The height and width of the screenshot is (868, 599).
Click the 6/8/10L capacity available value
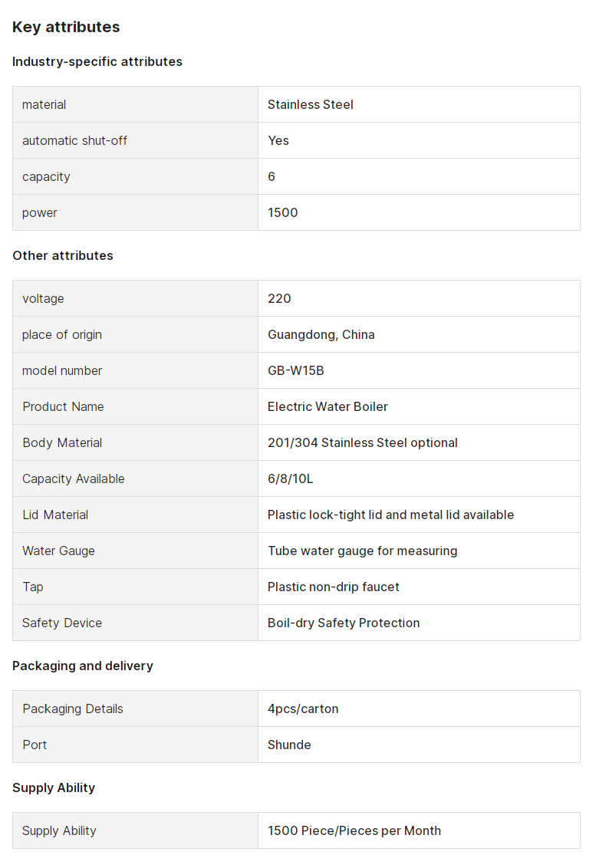290,478
